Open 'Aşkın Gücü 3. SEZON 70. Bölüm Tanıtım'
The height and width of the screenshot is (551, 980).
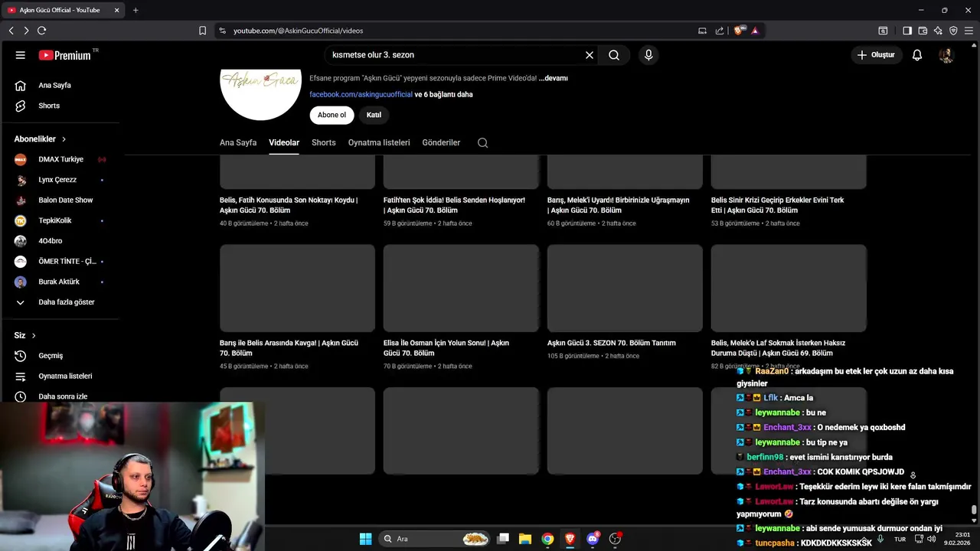pyautogui.click(x=612, y=343)
